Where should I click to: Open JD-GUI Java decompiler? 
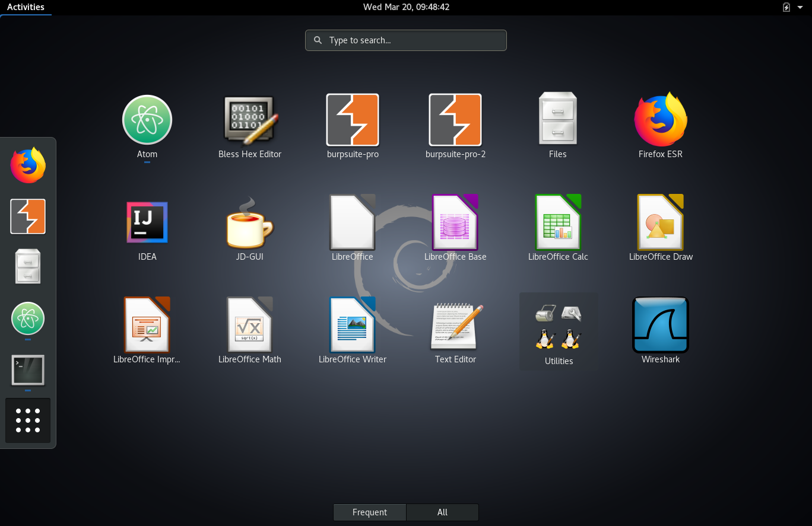point(249,223)
